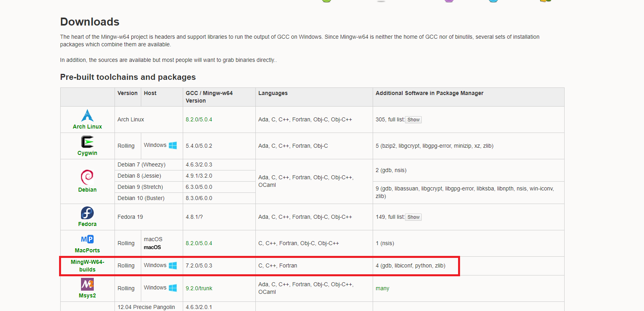This screenshot has height=311, width=644.
Task: Open the MingW-W64-builds link
Action: (87, 266)
